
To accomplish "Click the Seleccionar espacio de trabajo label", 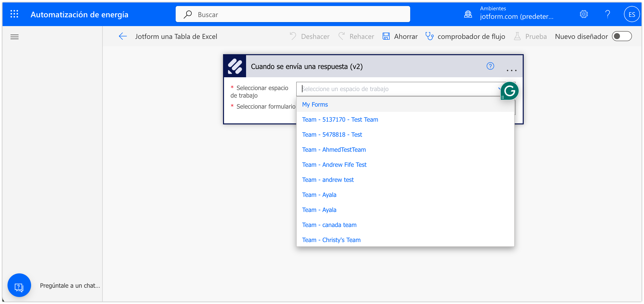I will click(x=259, y=92).
